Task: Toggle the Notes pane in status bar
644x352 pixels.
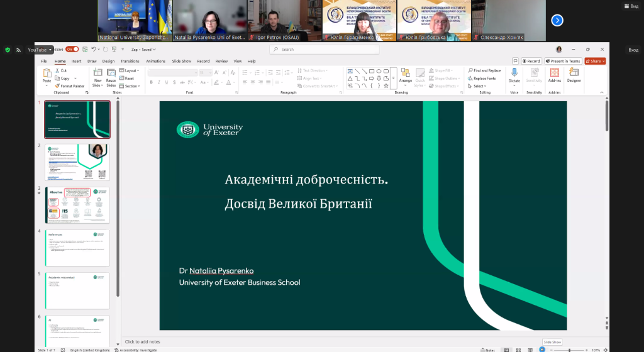Action: tap(487, 350)
